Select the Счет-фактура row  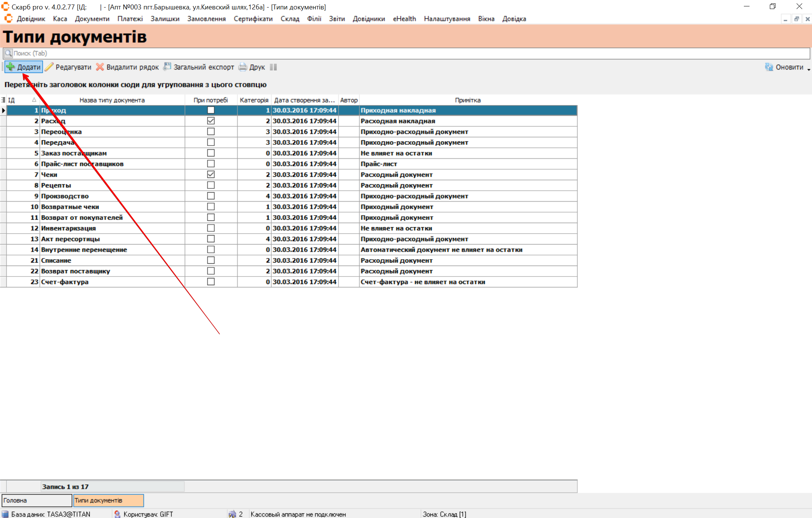click(x=65, y=282)
